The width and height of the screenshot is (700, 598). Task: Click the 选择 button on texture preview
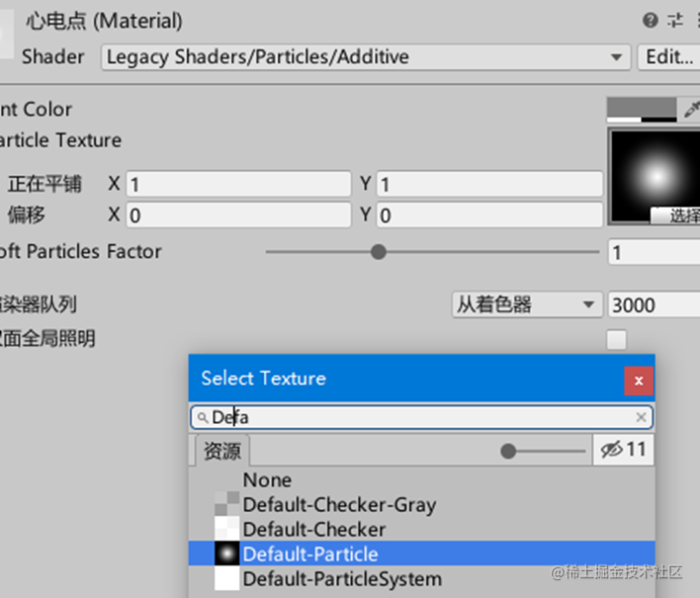[x=676, y=216]
